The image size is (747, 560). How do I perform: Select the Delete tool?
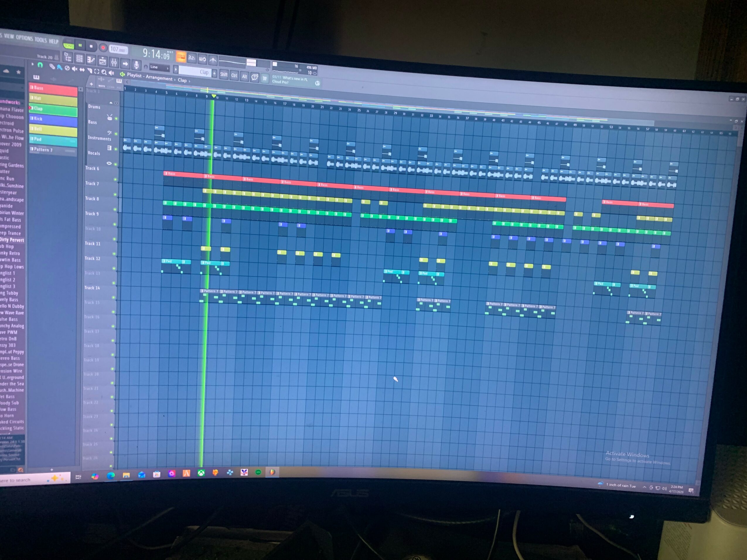(67, 68)
